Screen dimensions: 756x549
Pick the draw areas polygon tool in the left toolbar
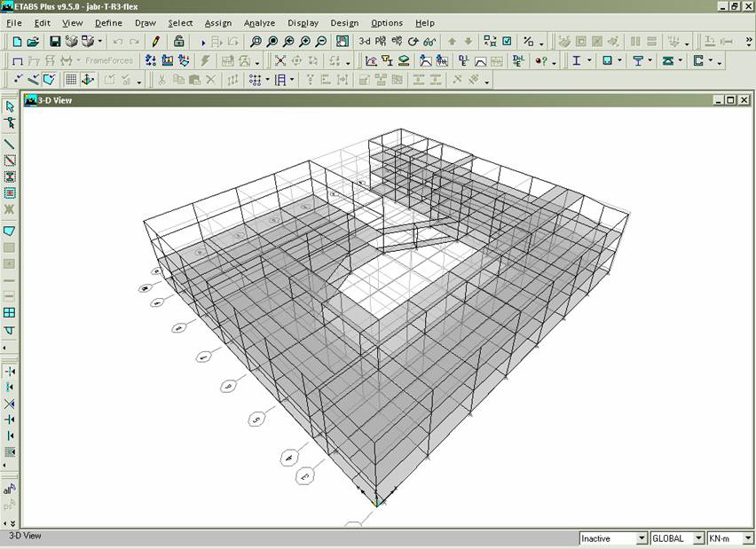(x=9, y=231)
